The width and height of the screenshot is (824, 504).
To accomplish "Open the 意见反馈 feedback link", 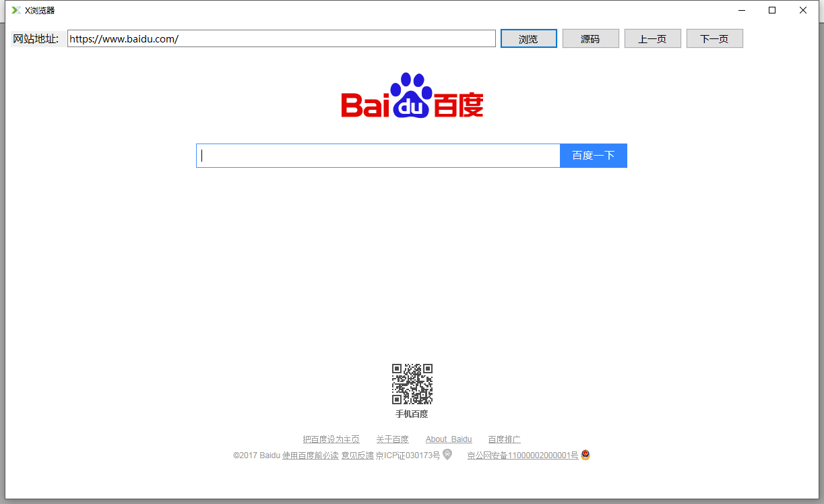I will click(x=357, y=455).
